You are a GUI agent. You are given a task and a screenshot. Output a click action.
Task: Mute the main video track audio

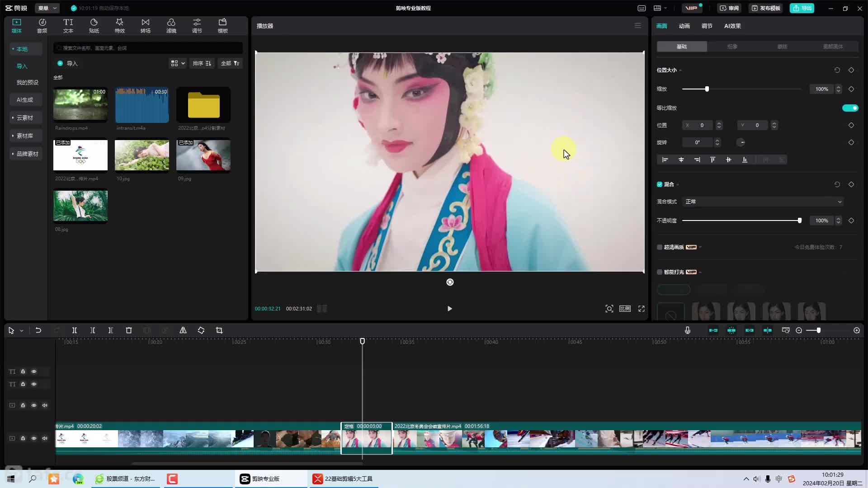click(45, 438)
